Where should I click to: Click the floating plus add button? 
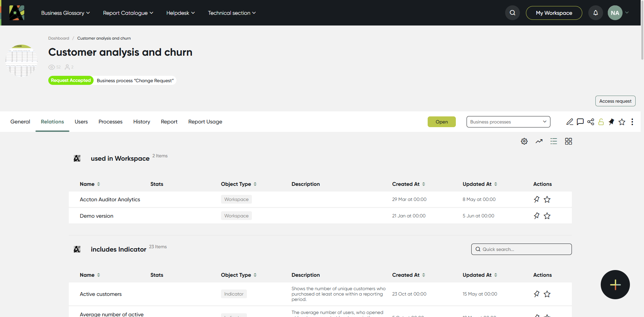tap(615, 284)
